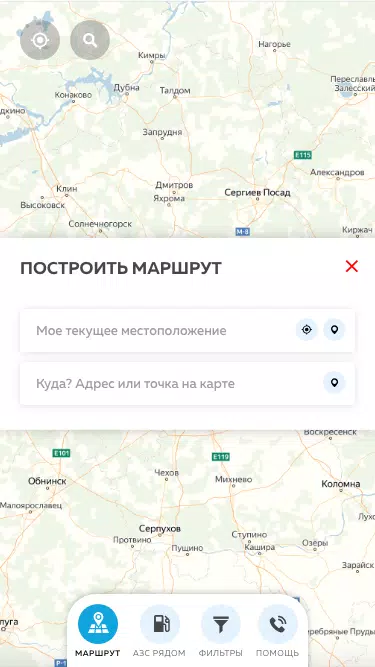Click the Кашира label on the map
This screenshot has height=667, width=375.
tap(259, 547)
